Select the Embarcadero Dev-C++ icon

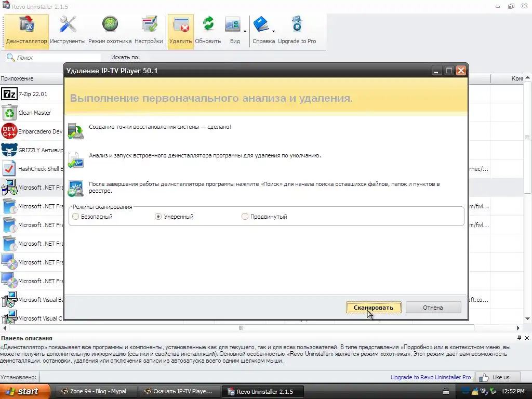9,131
